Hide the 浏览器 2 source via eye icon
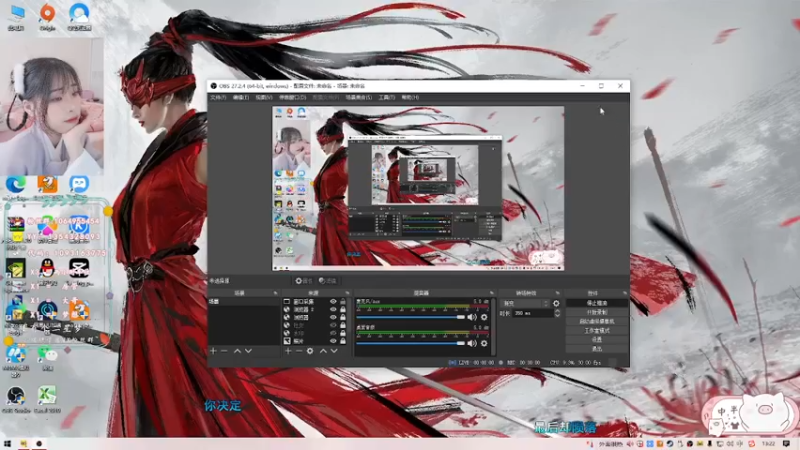This screenshot has width=800, height=450. (333, 310)
